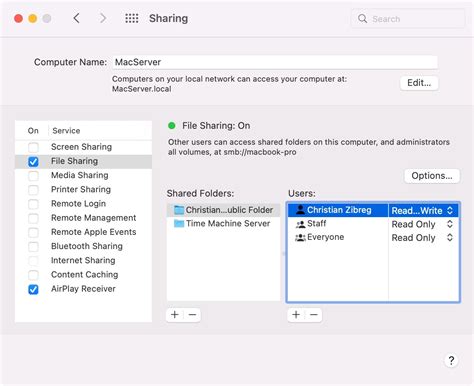
Task: Enable Remote Management checkbox
Action: (x=33, y=218)
